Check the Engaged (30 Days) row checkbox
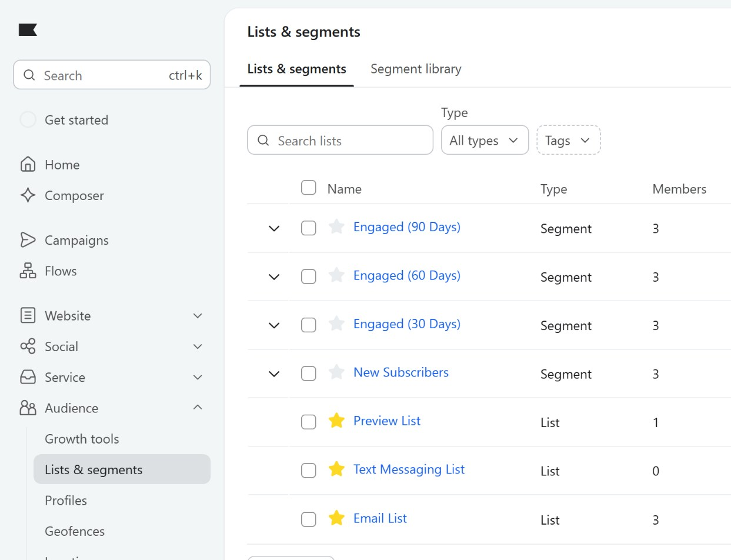This screenshot has height=560, width=731. click(x=309, y=325)
